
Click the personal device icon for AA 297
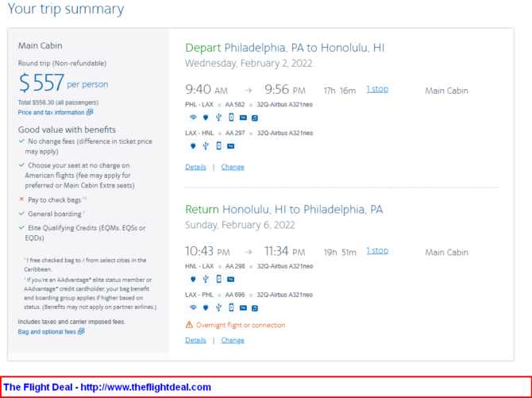point(219,146)
